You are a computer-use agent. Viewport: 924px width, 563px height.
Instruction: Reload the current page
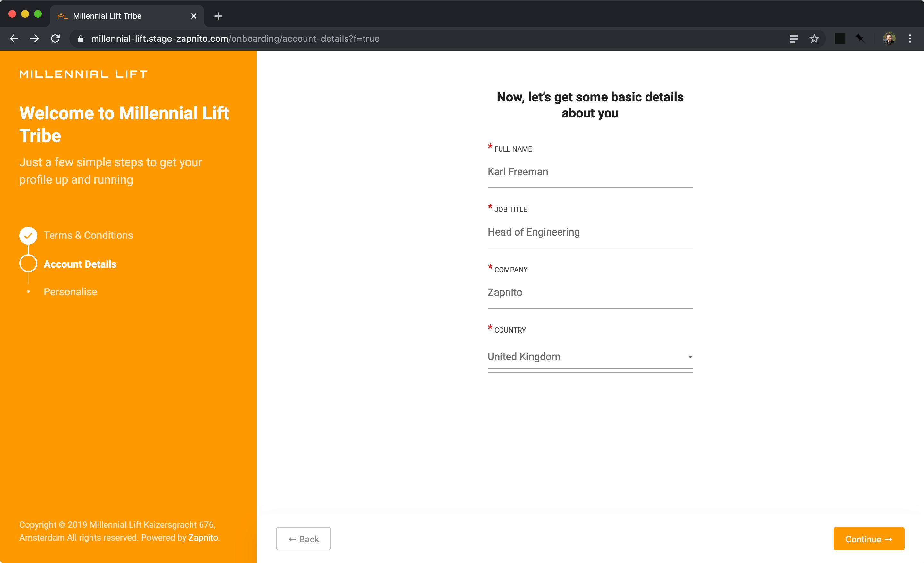click(55, 39)
